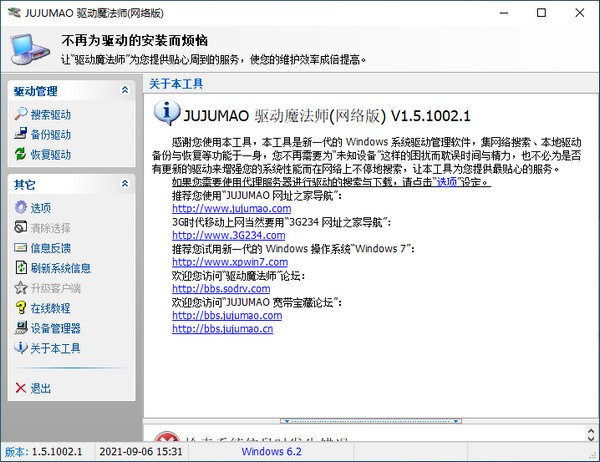Click the 驱动管理 section header
The image size is (600, 462).
pos(71,91)
